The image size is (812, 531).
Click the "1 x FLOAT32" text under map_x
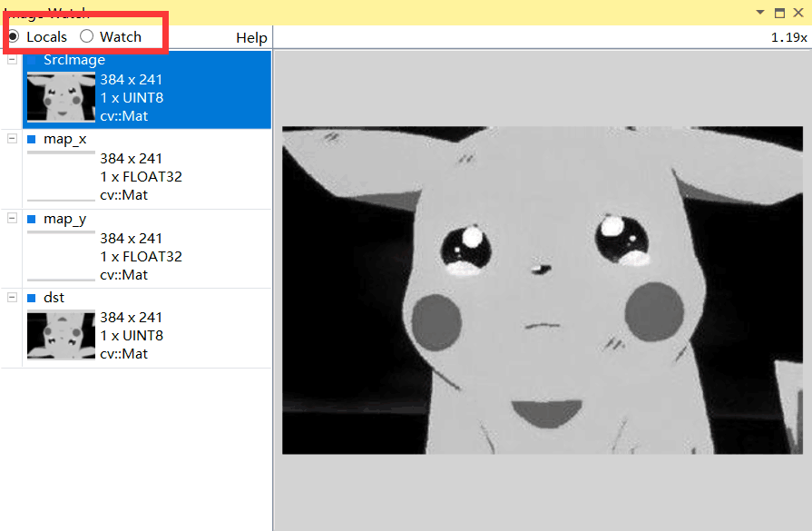click(141, 177)
